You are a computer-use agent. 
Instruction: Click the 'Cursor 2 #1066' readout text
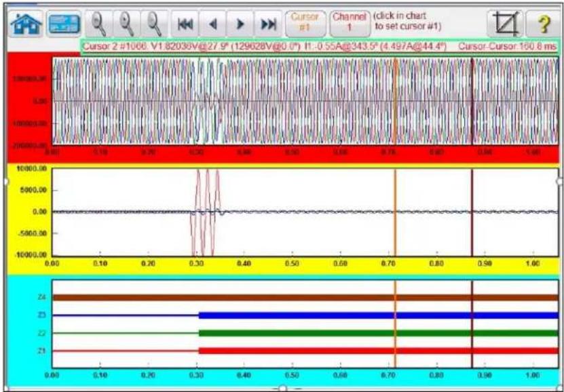[x=115, y=47]
